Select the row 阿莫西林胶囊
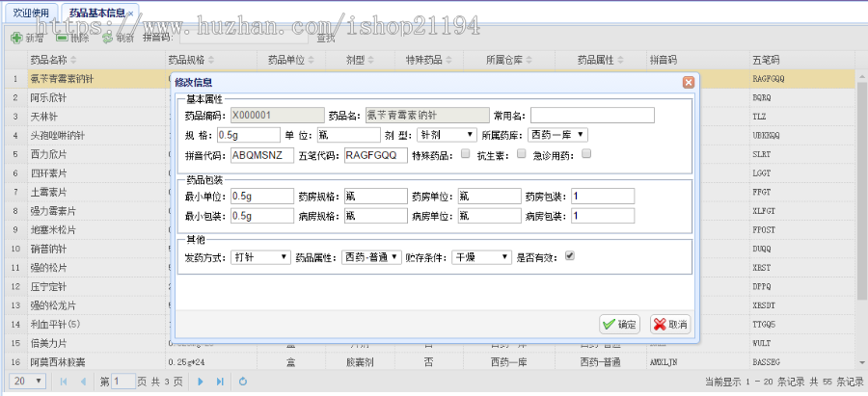This screenshot has height=396, width=868. [x=431, y=362]
